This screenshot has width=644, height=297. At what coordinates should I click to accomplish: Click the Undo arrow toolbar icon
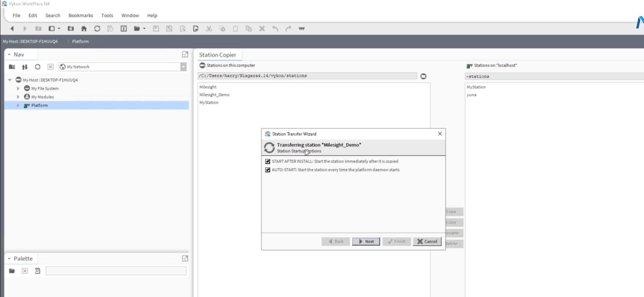click(x=275, y=29)
